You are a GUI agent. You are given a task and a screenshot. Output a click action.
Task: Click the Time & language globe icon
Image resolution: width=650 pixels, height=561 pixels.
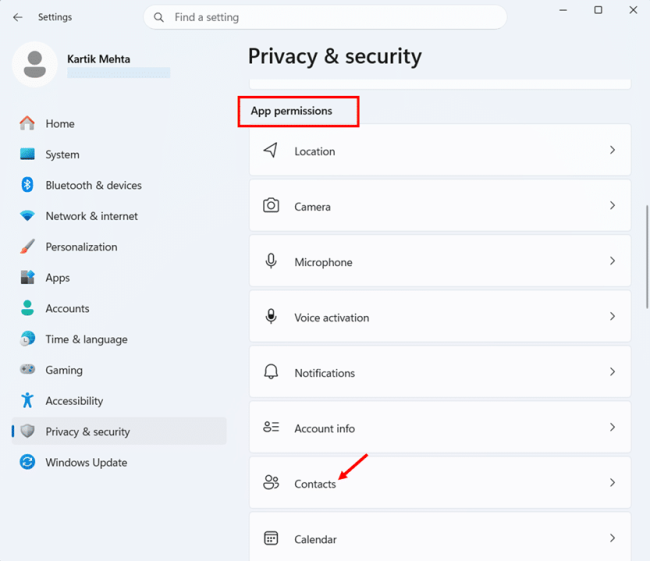pos(27,339)
